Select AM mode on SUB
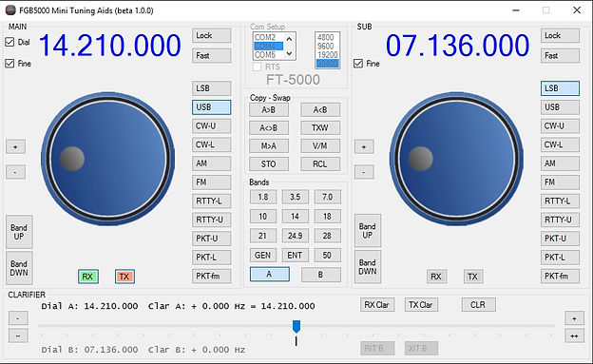Viewport: 593px width, 364px height. tap(560, 163)
